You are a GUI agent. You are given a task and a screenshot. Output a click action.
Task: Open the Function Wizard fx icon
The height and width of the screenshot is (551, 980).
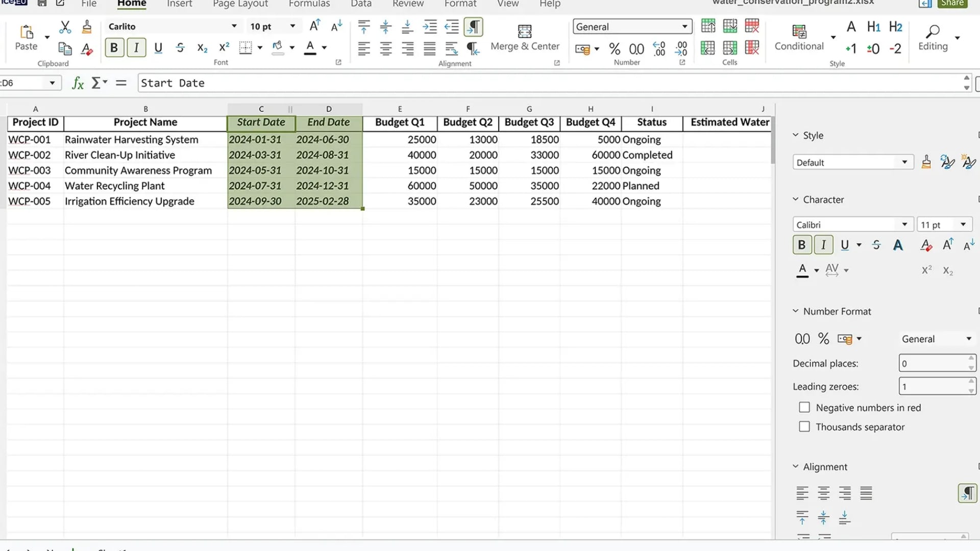point(78,83)
